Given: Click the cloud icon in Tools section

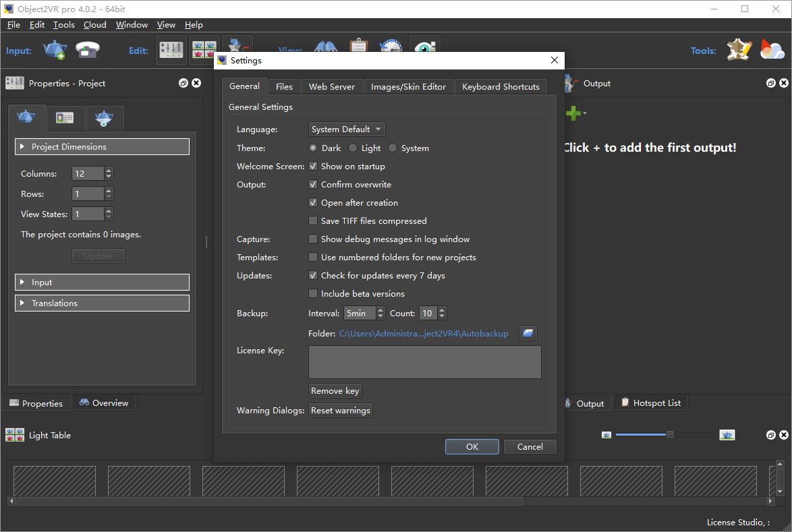Looking at the screenshot, I should (x=772, y=50).
